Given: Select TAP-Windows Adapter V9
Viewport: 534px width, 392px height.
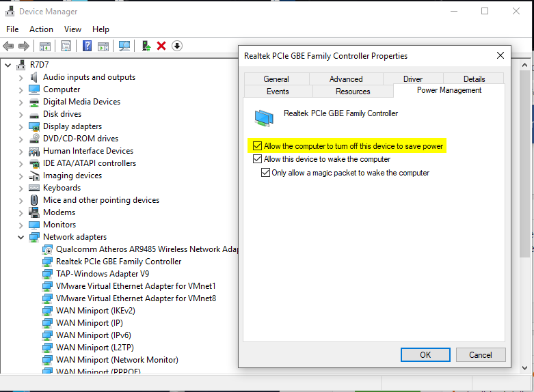Looking at the screenshot, I should 103,274.
